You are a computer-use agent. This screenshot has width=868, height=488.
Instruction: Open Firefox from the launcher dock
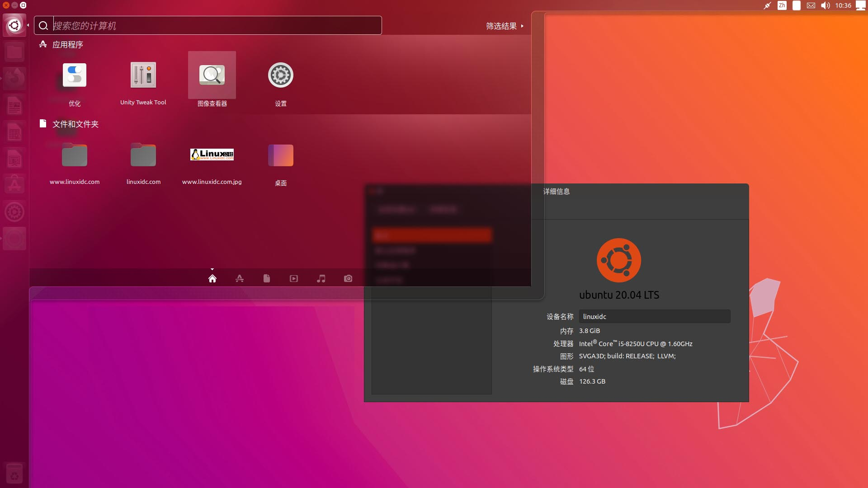click(x=14, y=78)
